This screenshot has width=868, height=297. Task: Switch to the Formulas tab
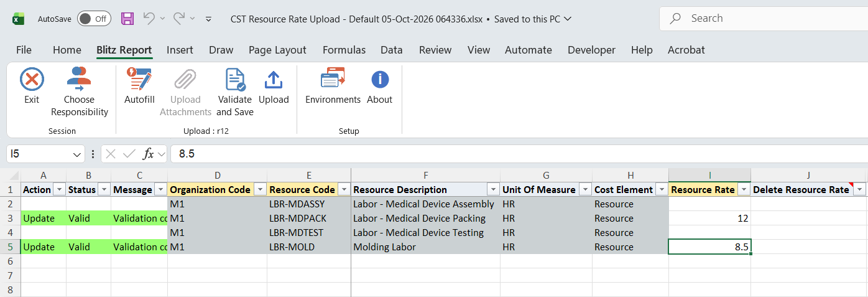point(344,50)
